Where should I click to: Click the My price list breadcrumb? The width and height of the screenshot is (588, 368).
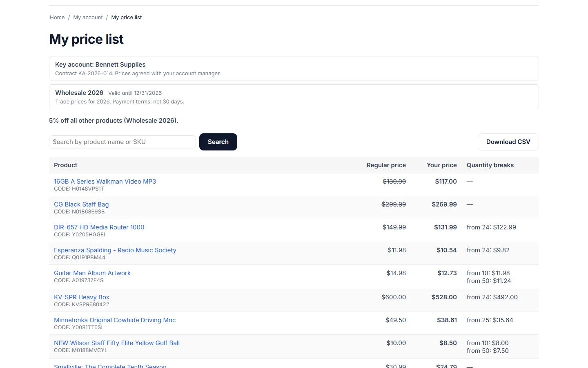[x=127, y=18]
